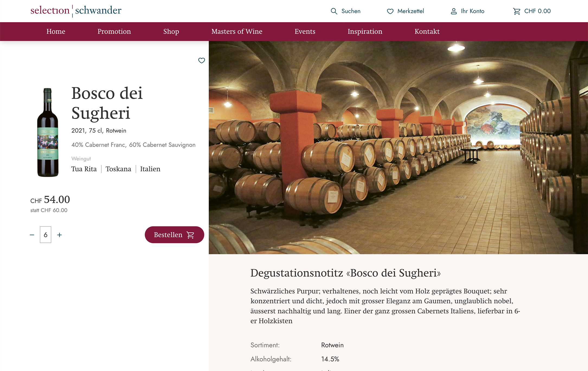The height and width of the screenshot is (371, 588).
Task: Click the selection schwander logo
Action: [76, 11]
